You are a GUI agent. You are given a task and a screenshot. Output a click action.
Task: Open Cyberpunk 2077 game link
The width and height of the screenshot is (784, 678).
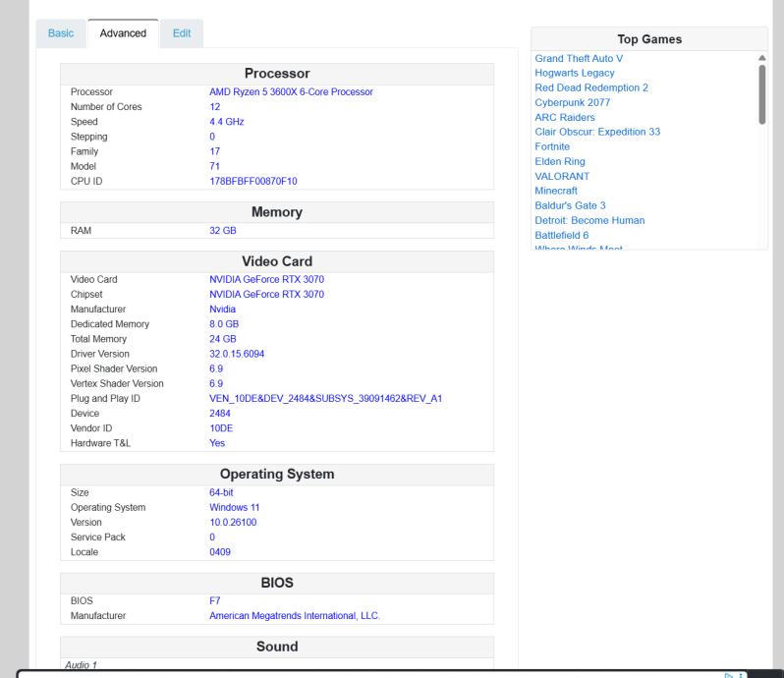[x=573, y=102]
